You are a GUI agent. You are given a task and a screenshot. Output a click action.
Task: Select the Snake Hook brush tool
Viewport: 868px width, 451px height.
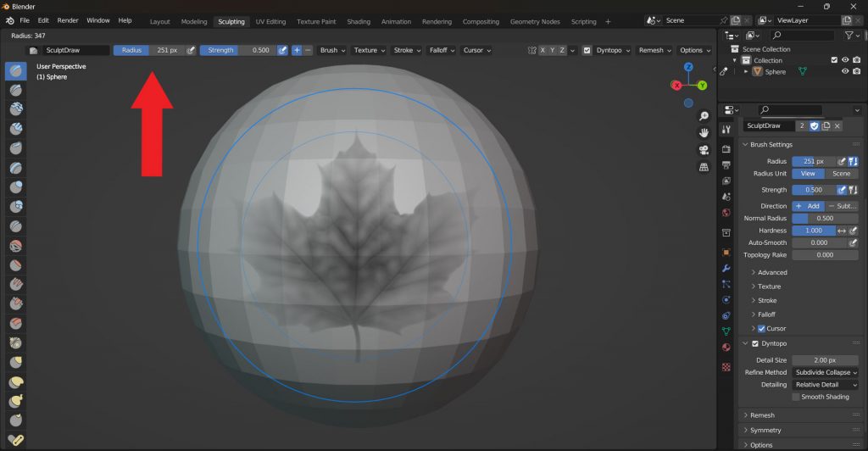[16, 401]
